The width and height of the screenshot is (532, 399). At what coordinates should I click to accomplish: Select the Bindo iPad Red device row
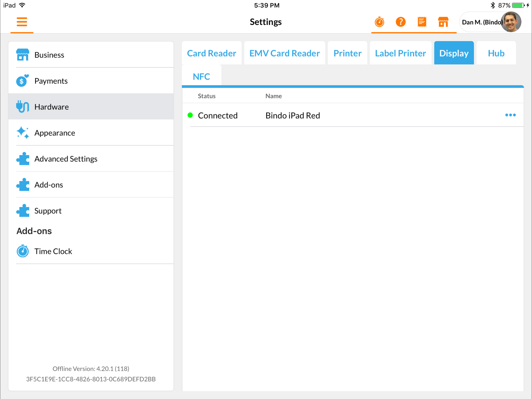(x=292, y=115)
